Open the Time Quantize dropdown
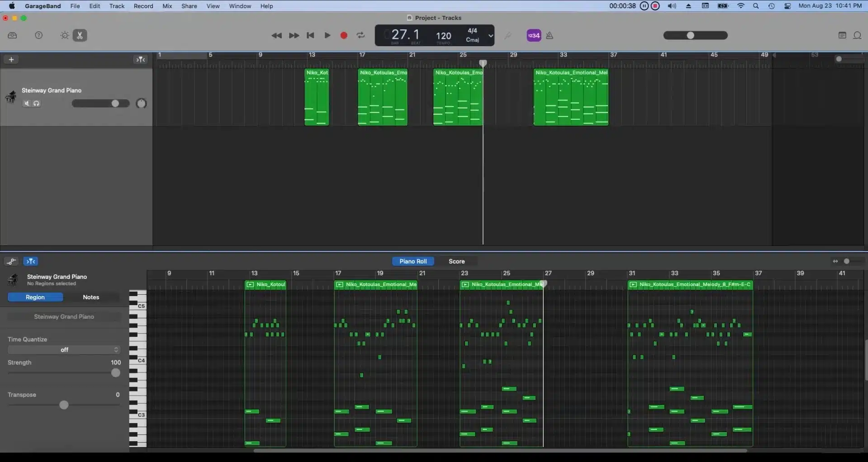 [64, 350]
